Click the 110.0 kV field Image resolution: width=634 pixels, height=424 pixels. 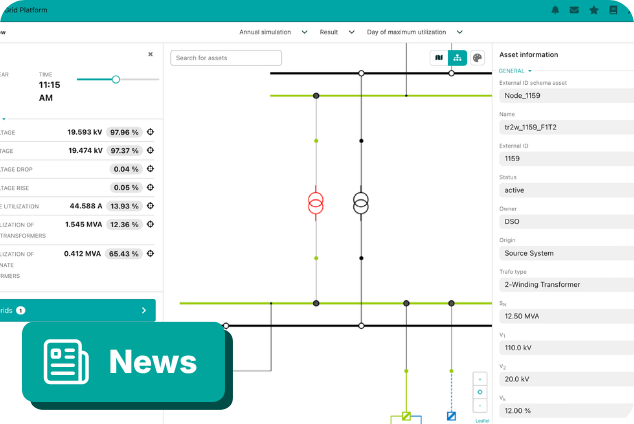(x=566, y=348)
